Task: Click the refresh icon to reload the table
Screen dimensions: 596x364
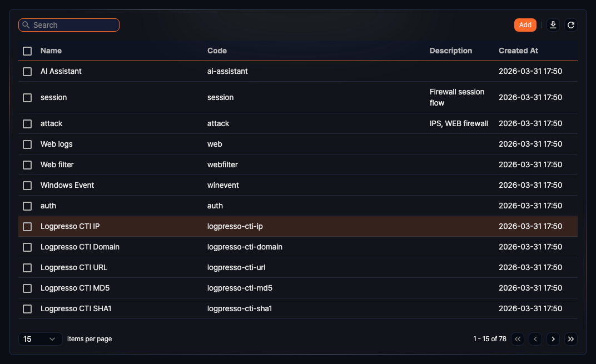Action: 570,24
